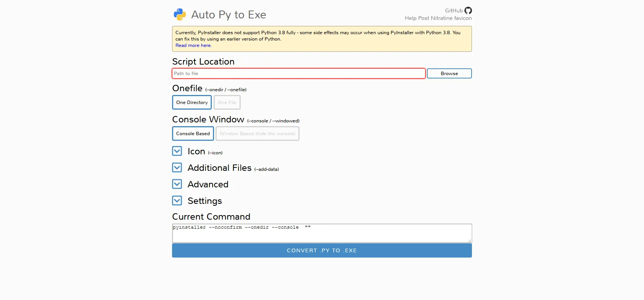Viewport: 644px width, 300px height.
Task: Click the Auto Py to Exe title
Action: 229,15
